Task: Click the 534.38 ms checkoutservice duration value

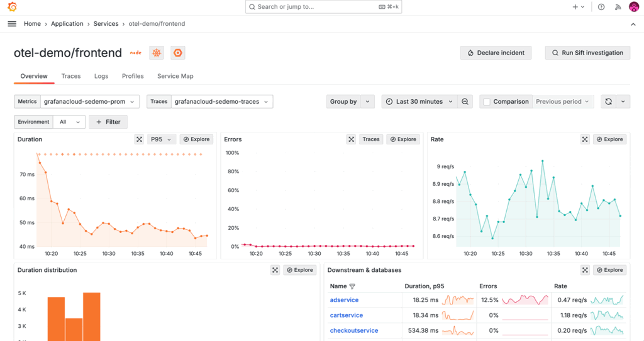Action: coord(423,330)
